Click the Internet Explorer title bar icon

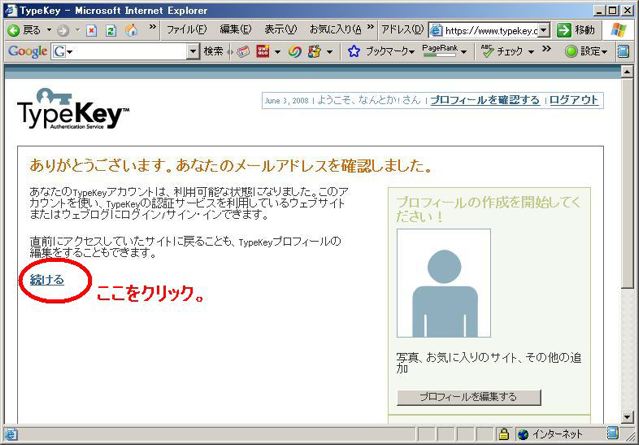pyautogui.click(x=10, y=10)
